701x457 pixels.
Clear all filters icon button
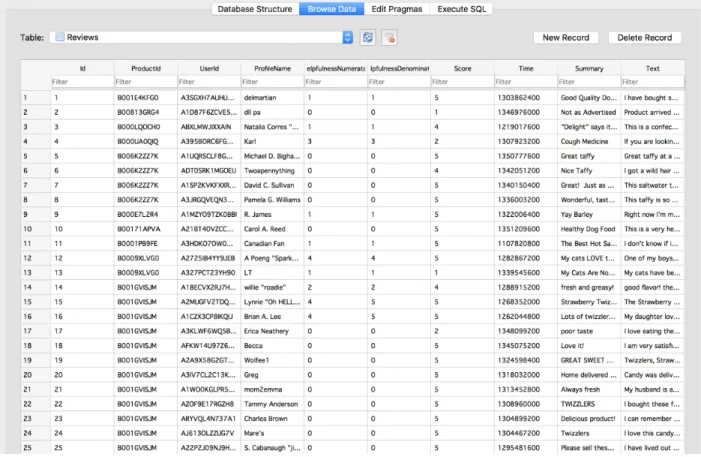pos(389,38)
